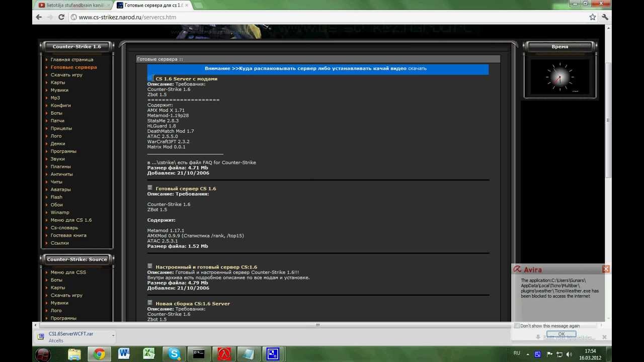The height and width of the screenshot is (362, 644).
Task: Open Конфиги sidebar menu item
Action: 60,106
